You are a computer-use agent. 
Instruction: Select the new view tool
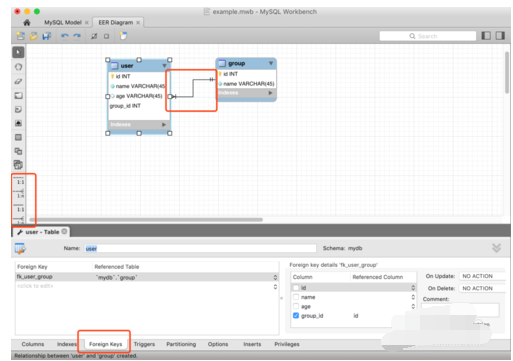[x=18, y=151]
